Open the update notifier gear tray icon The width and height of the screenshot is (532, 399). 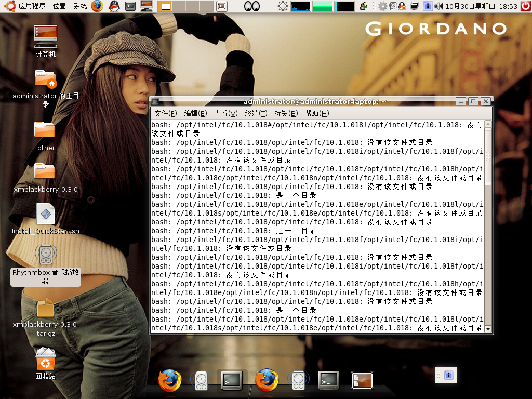pyautogui.click(x=383, y=6)
